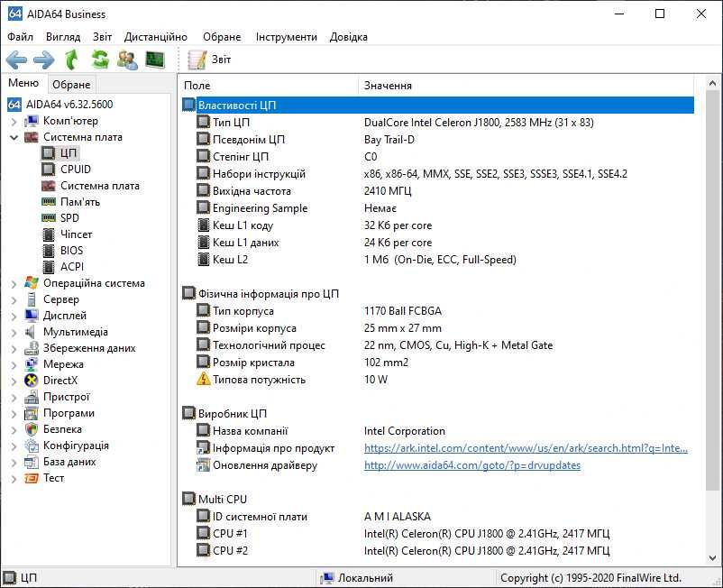Click the Forward arrow toolbar icon
The image size is (723, 588).
tap(44, 60)
